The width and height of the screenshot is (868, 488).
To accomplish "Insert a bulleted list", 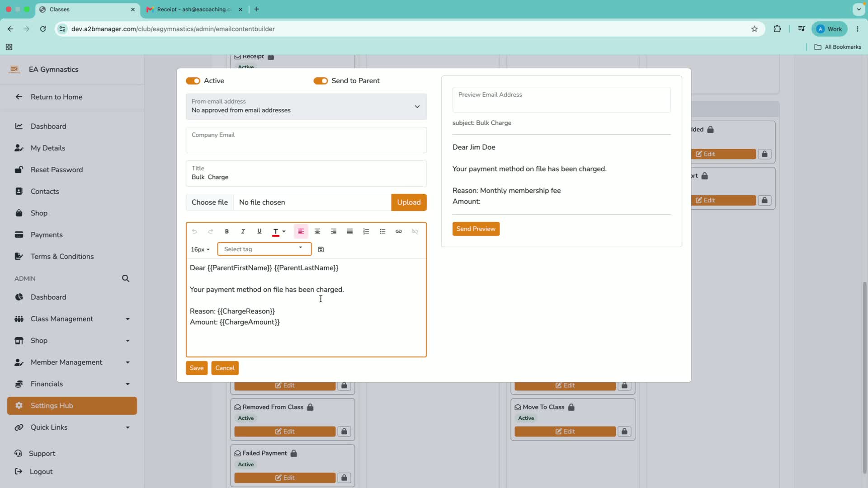I will 382,231.
